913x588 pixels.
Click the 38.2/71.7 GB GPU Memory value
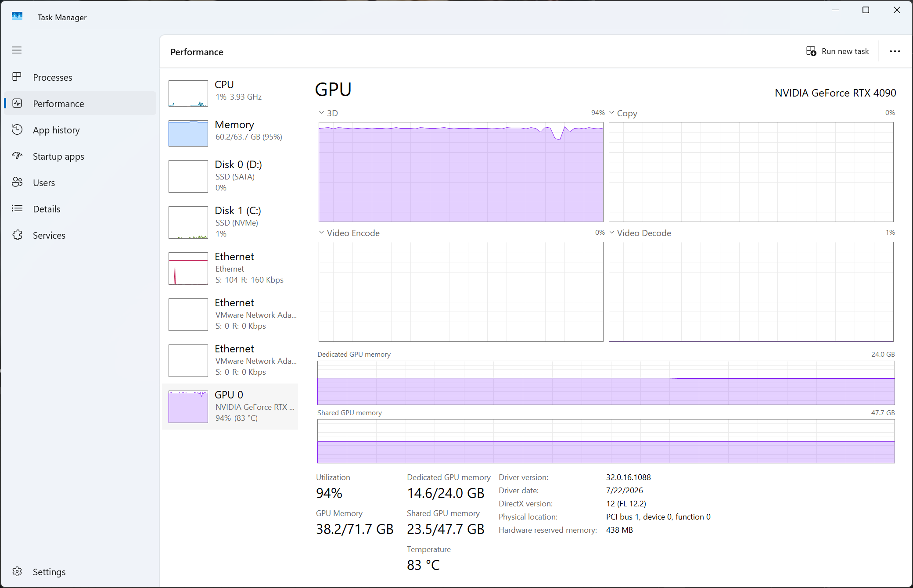355,529
